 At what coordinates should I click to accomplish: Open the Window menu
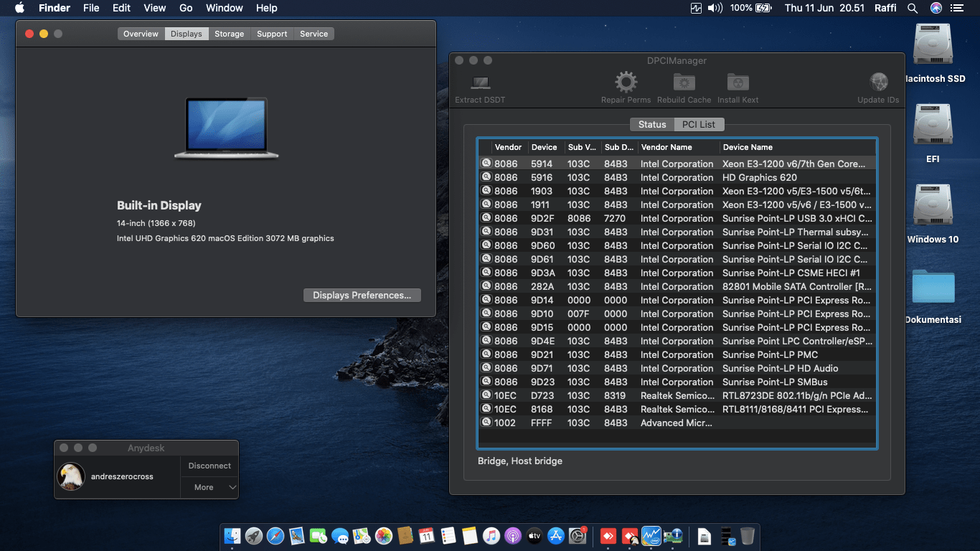pyautogui.click(x=224, y=8)
